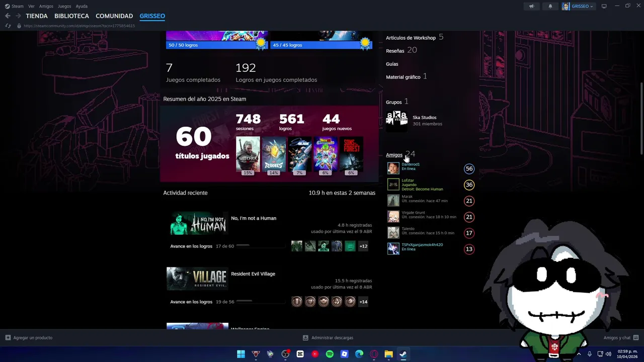This screenshot has width=644, height=362.
Task: Click the page vertical scrollbar
Action: [x=641, y=118]
